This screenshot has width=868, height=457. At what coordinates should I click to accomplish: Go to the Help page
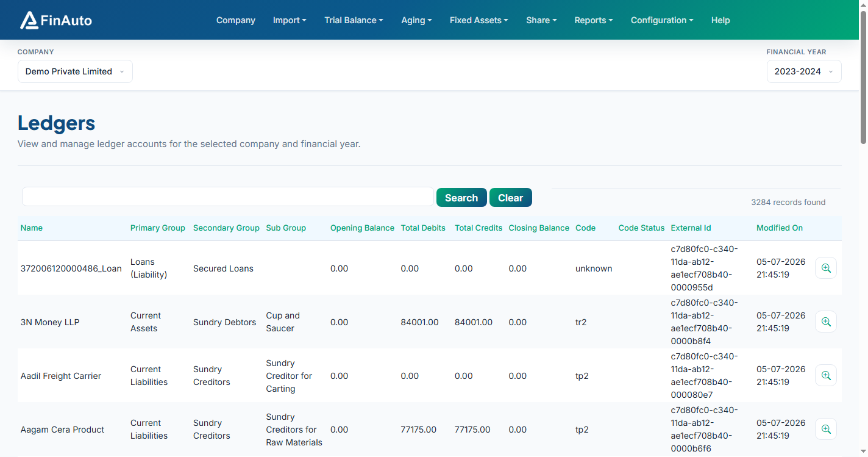pyautogui.click(x=720, y=20)
